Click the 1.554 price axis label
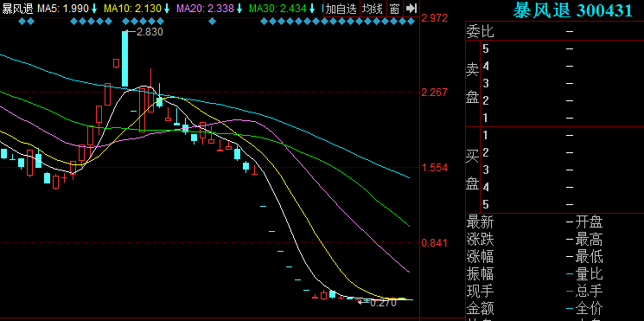Screen dimensions: 644x321 [x=435, y=168]
